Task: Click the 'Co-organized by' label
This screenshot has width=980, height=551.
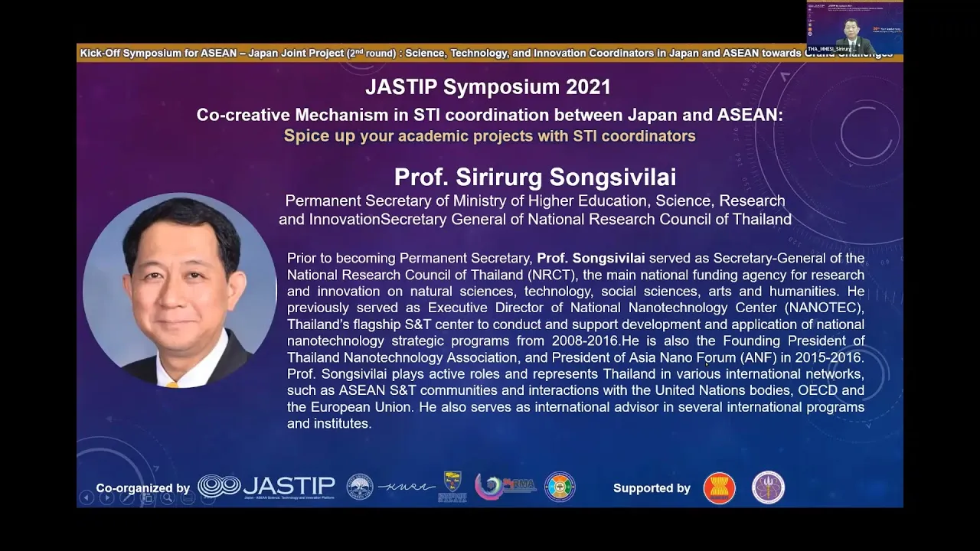Action: [143, 488]
